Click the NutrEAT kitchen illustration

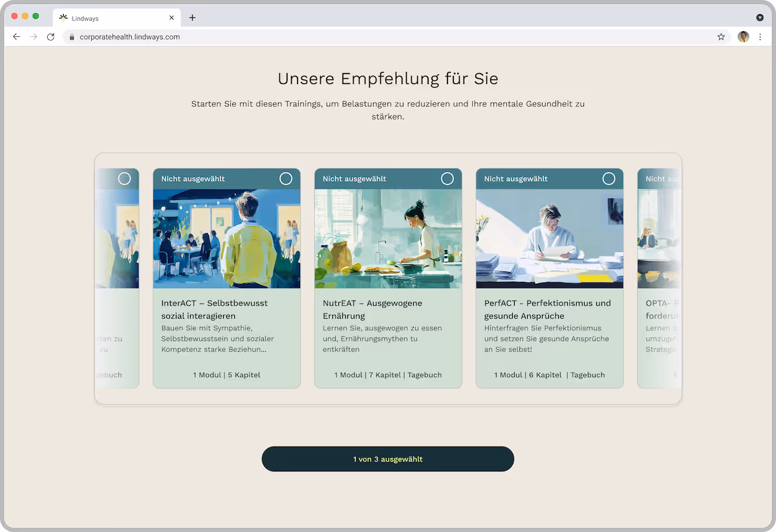click(388, 239)
